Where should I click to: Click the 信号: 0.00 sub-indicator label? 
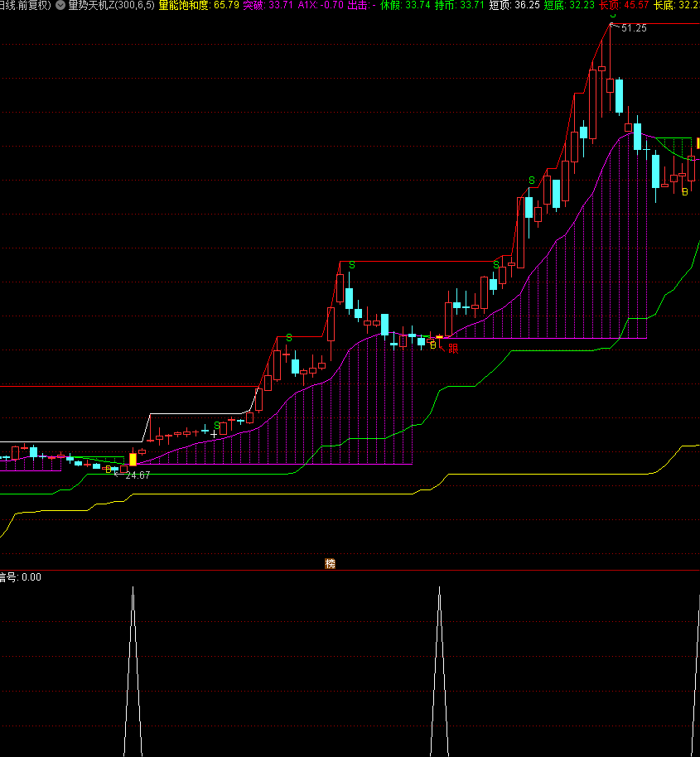pos(20,577)
